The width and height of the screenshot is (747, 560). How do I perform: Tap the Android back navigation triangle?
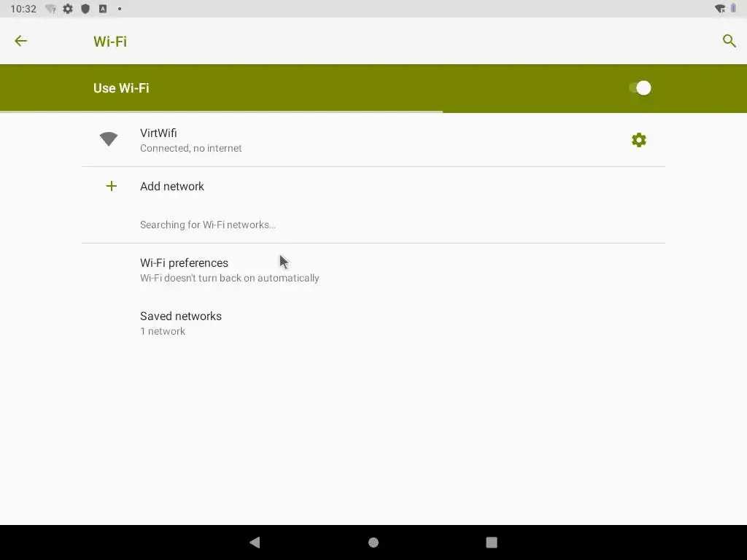[x=255, y=542]
